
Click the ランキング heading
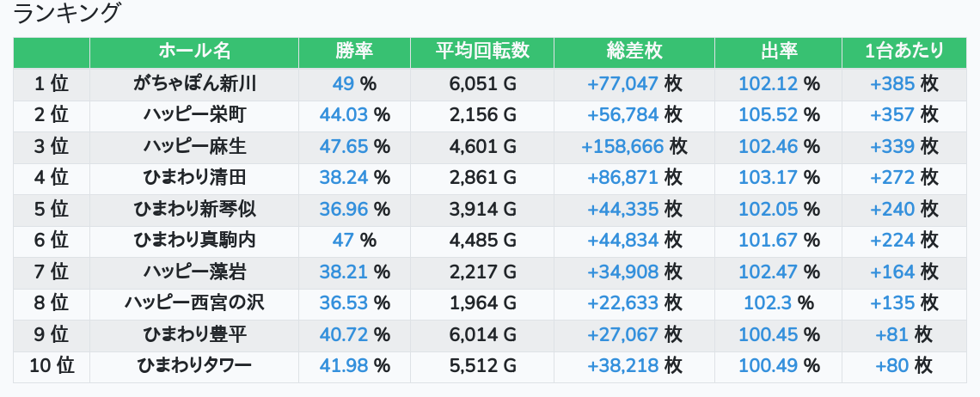coord(68,14)
